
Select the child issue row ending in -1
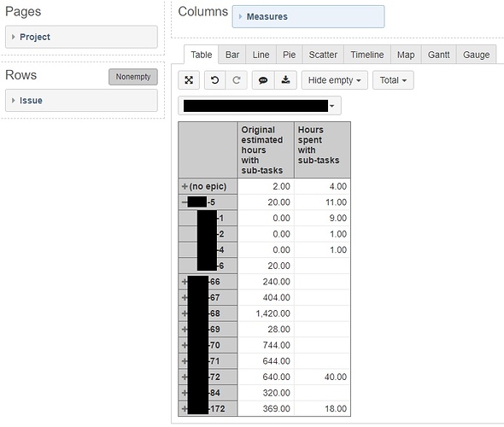pos(208,218)
